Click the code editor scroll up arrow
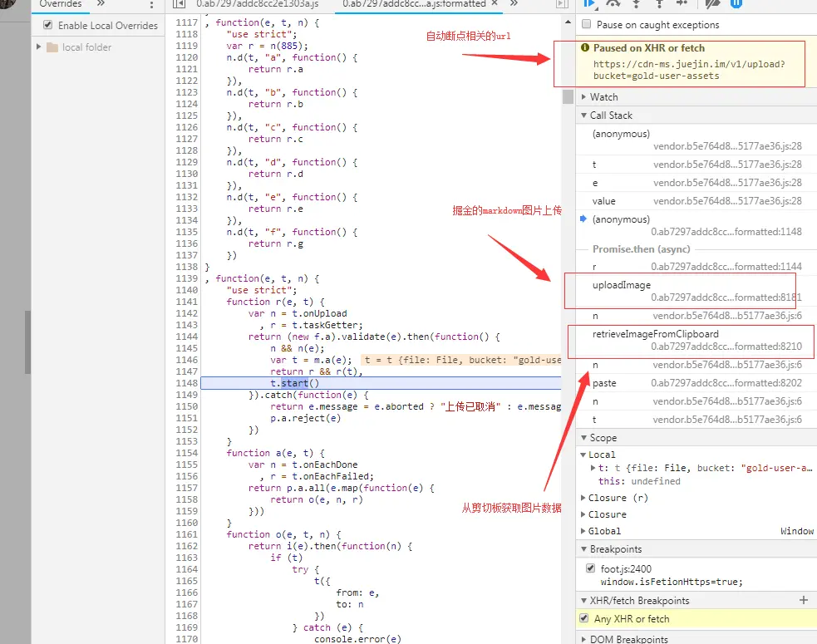Viewport: 817px width, 644px height. click(x=568, y=22)
